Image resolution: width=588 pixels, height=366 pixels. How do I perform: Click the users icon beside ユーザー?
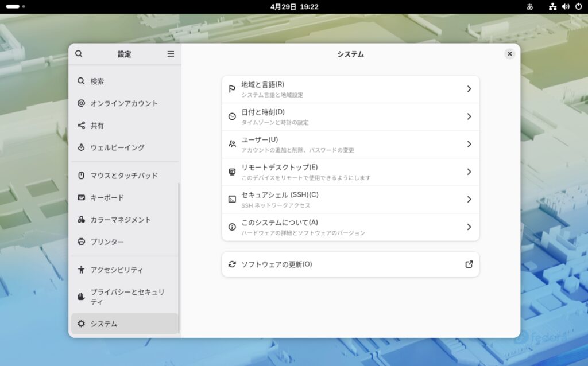(232, 144)
